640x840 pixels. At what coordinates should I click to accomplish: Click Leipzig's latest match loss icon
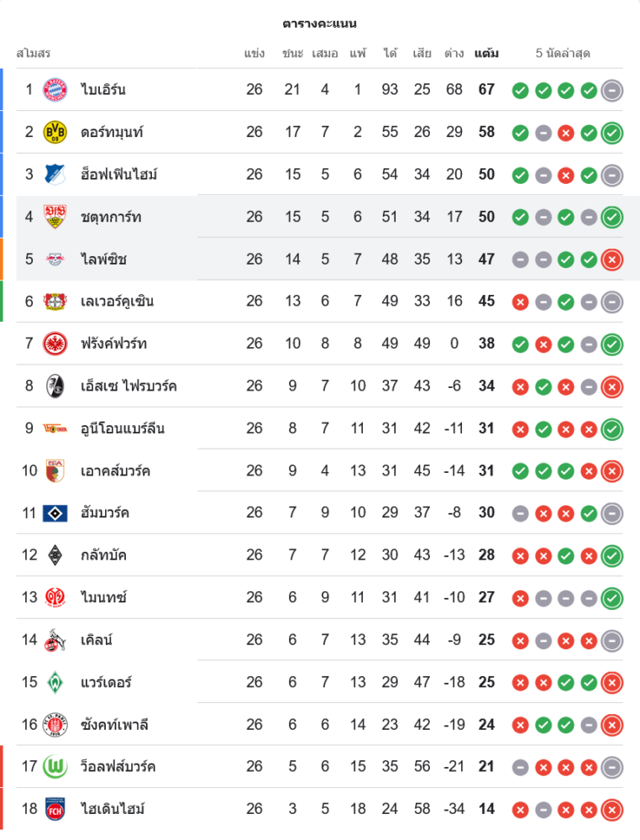click(612, 260)
